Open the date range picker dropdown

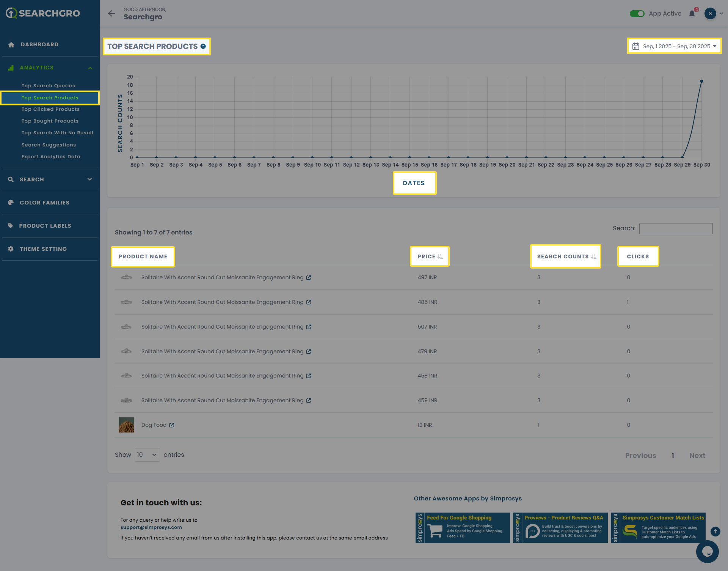[x=674, y=46]
